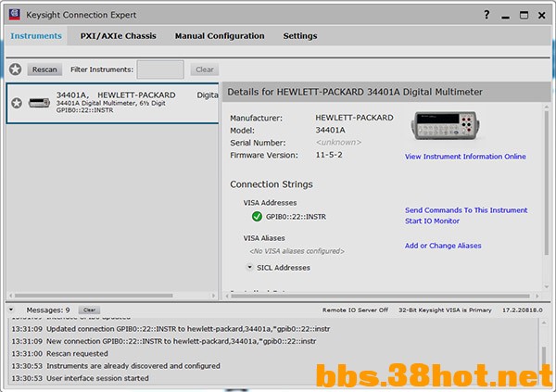Screen dimensions: 556x392
Task: Minimize the Connection Expert window
Action: click(x=505, y=16)
